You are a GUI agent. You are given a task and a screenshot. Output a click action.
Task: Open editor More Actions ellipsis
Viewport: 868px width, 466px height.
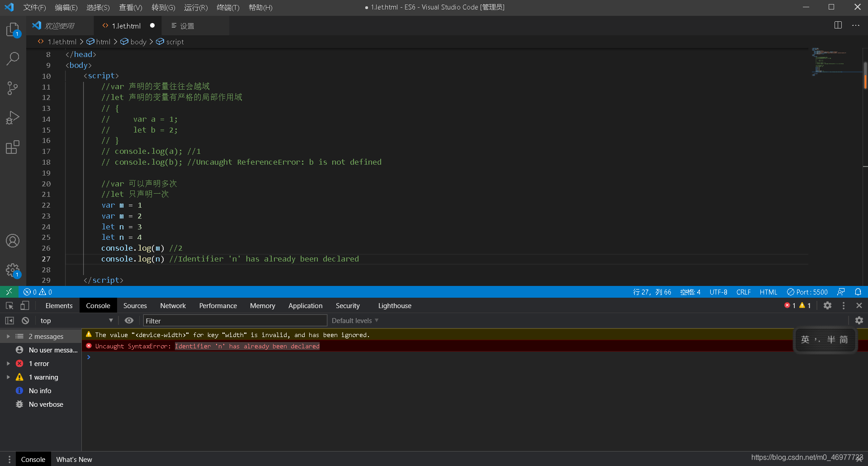pyautogui.click(x=856, y=25)
